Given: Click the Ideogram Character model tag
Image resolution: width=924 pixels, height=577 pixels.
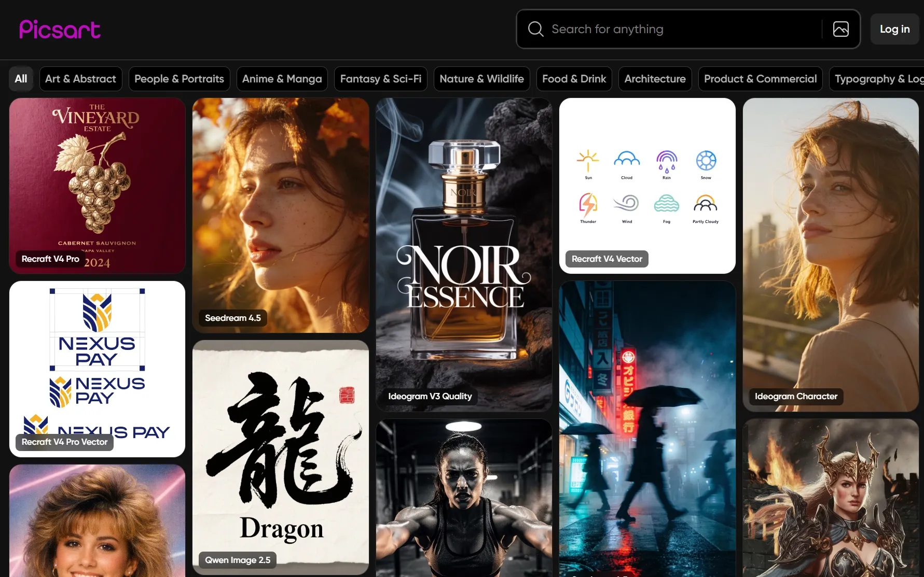Looking at the screenshot, I should pyautogui.click(x=796, y=396).
